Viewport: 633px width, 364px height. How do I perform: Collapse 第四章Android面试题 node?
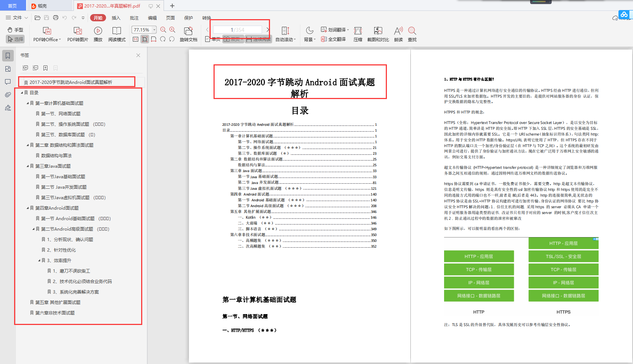click(28, 208)
